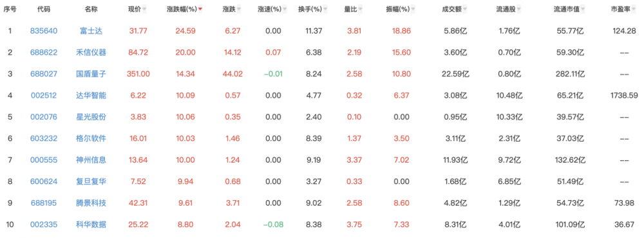
Task: Sort by 现价 column arrow
Action: (144, 10)
